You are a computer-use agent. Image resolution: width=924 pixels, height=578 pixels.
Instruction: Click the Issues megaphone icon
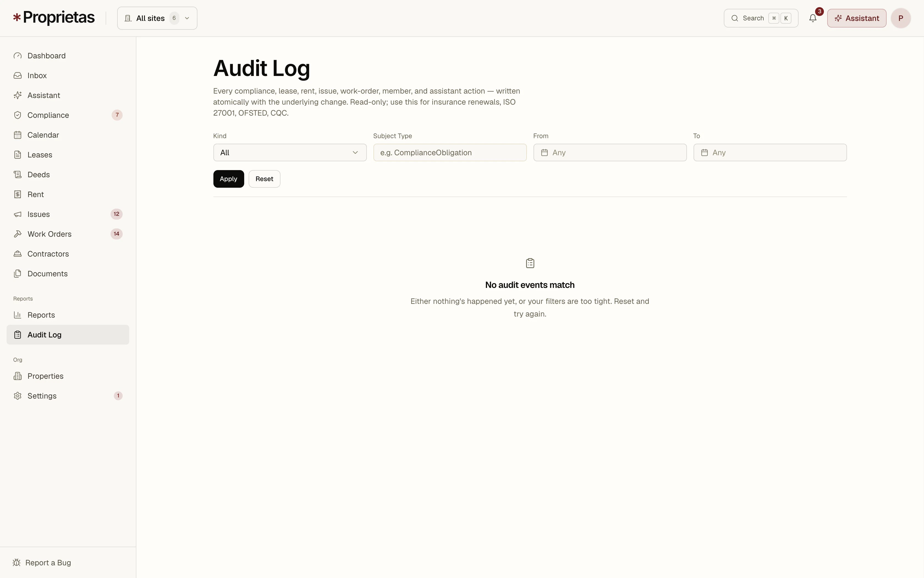pyautogui.click(x=18, y=214)
